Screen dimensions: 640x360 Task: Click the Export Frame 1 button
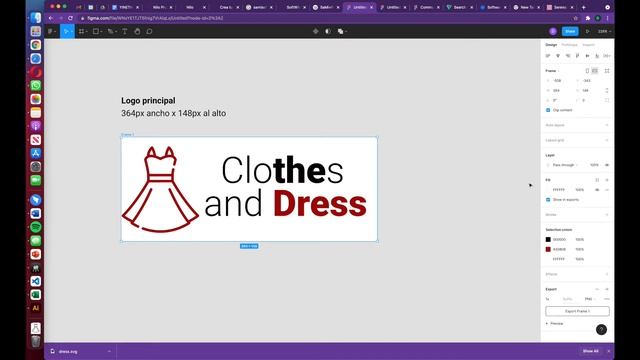[x=577, y=311]
